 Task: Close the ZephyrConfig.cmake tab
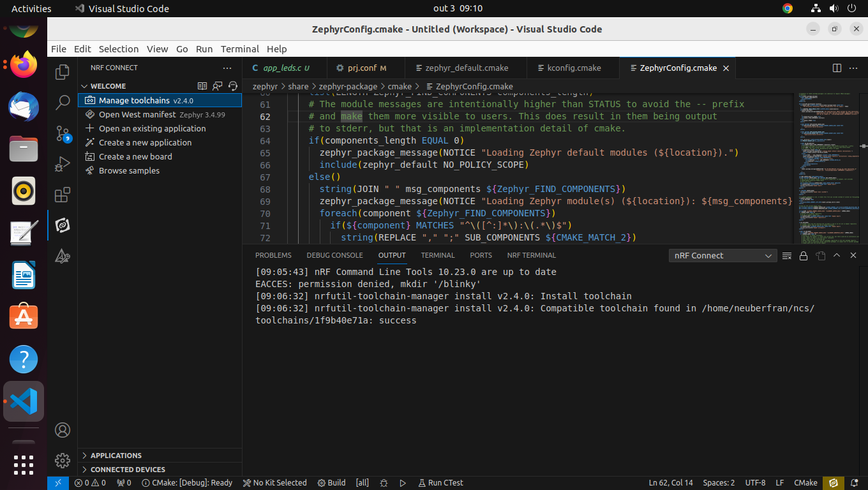tap(725, 68)
